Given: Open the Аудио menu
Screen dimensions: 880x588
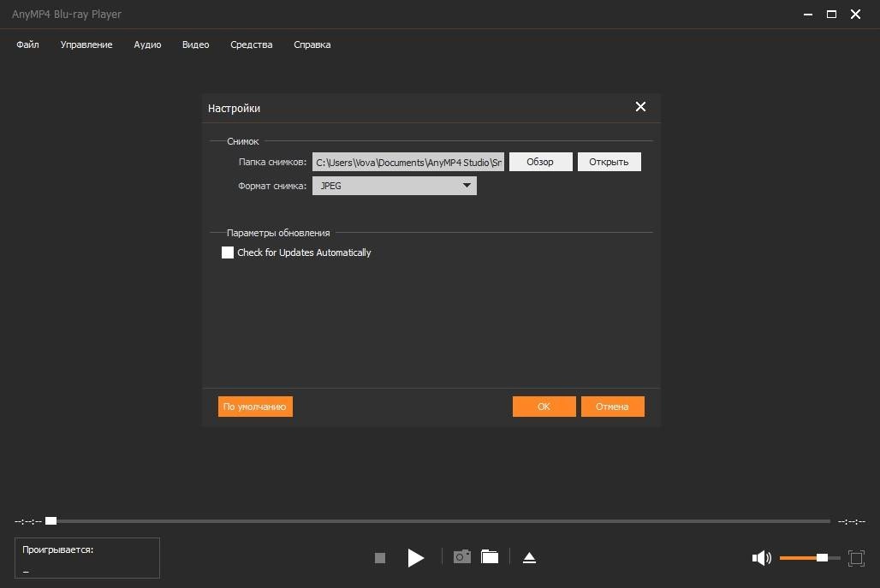Looking at the screenshot, I should click(147, 45).
